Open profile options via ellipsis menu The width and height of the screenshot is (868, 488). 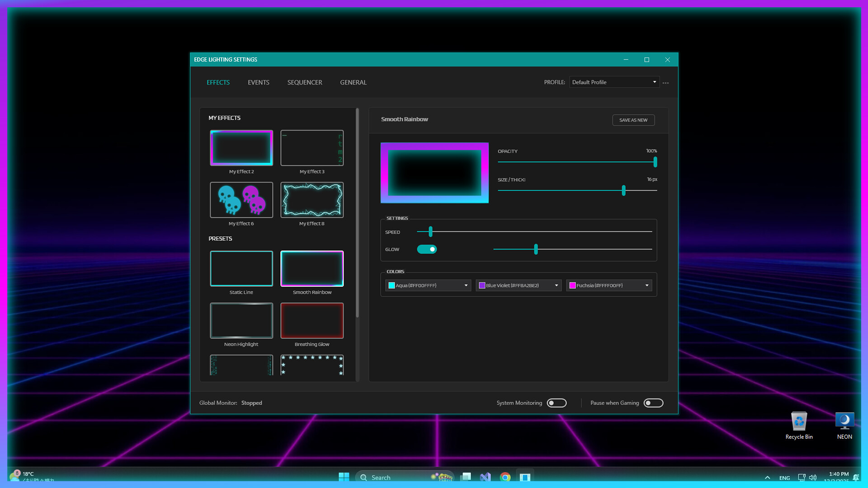[x=665, y=82]
